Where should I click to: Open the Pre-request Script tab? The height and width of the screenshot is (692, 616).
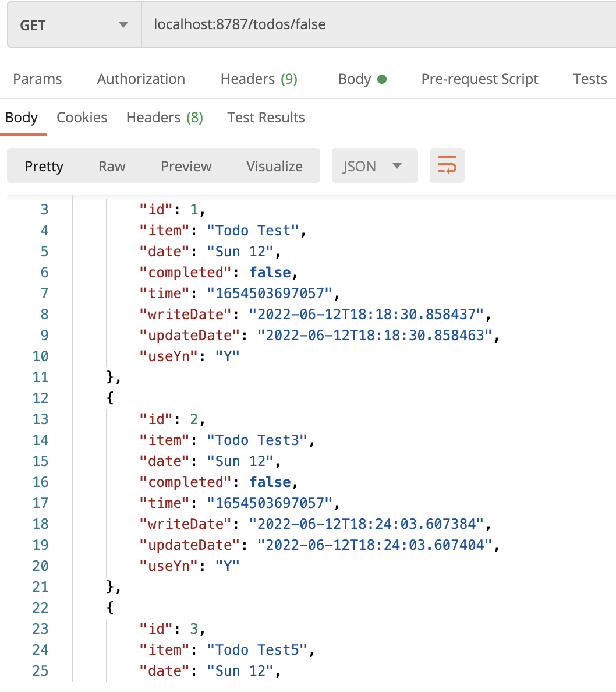click(x=480, y=79)
